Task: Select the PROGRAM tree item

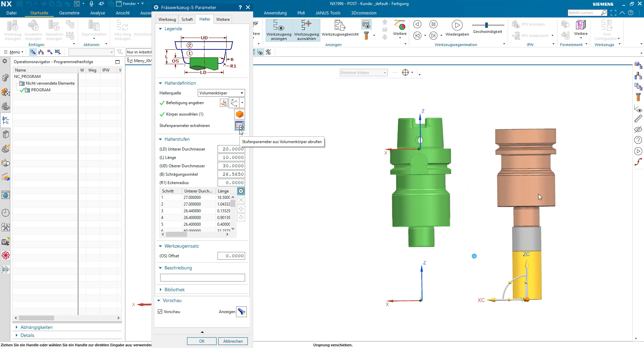Action: coord(41,90)
